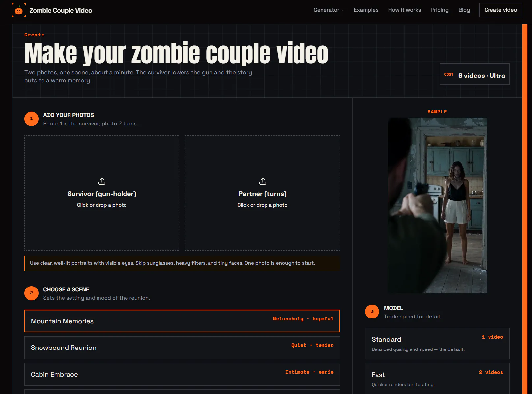
Task: Pick the Cabin Embrace scene
Action: tap(182, 374)
